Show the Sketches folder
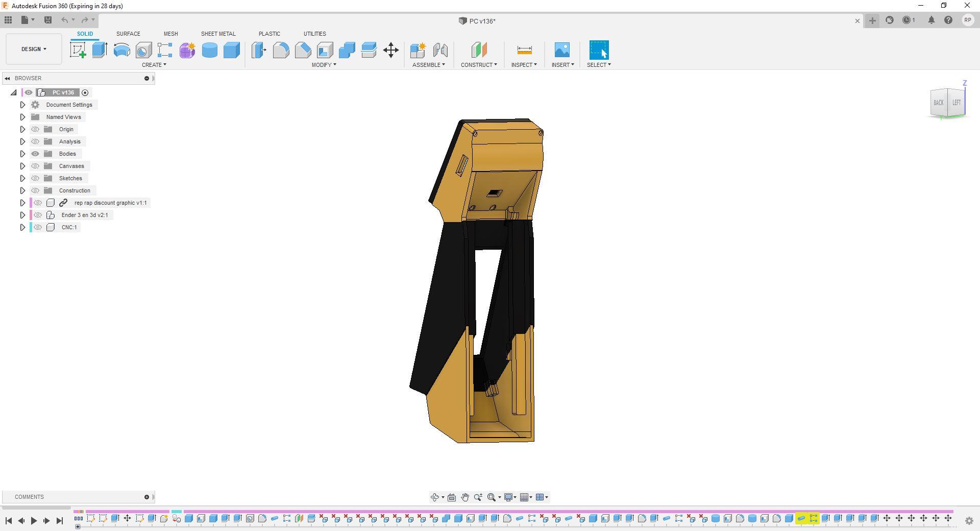Image resolution: width=980 pixels, height=531 pixels. click(x=35, y=178)
